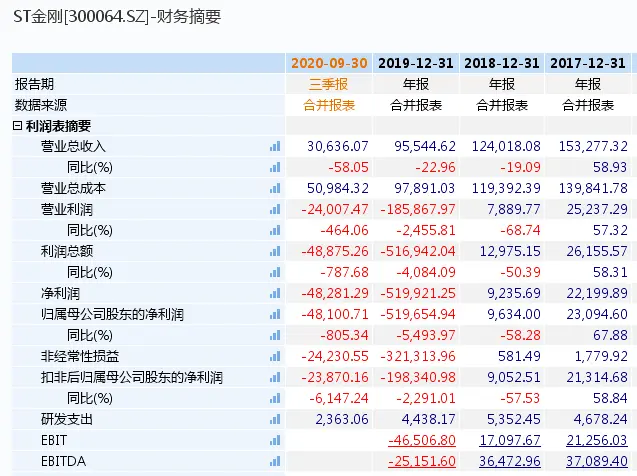
Task: Select the 2019-12-31 column header
Action: 416,63
